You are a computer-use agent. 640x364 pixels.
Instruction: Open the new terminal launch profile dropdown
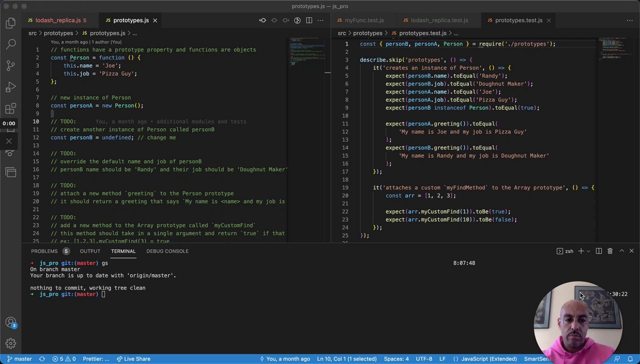588,251
